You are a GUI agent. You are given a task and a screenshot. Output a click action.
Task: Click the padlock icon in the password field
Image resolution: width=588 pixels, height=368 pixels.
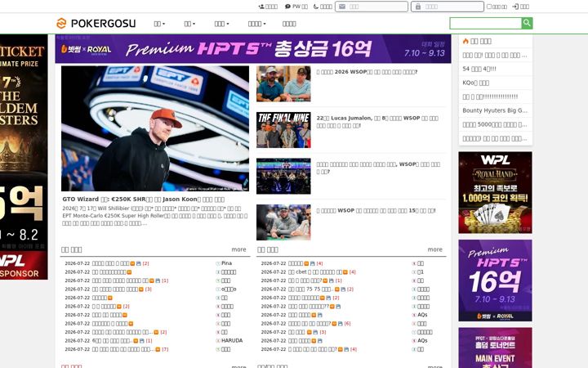tap(418, 7)
